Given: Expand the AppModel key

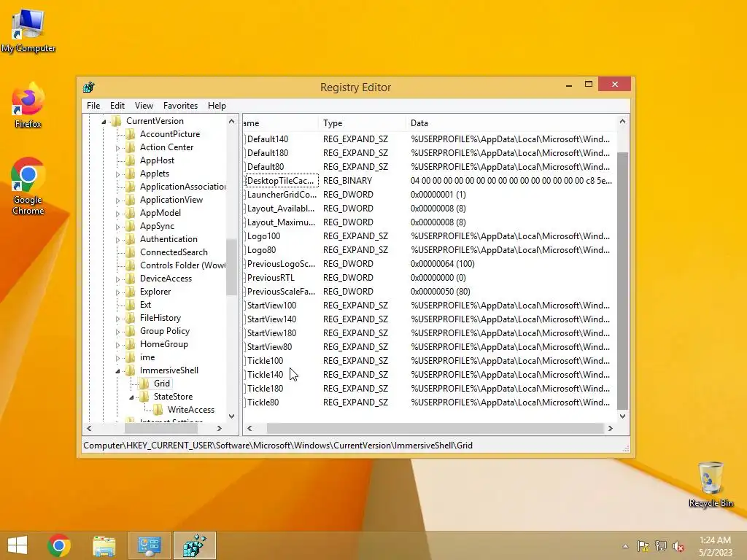Looking at the screenshot, I should [x=117, y=214].
